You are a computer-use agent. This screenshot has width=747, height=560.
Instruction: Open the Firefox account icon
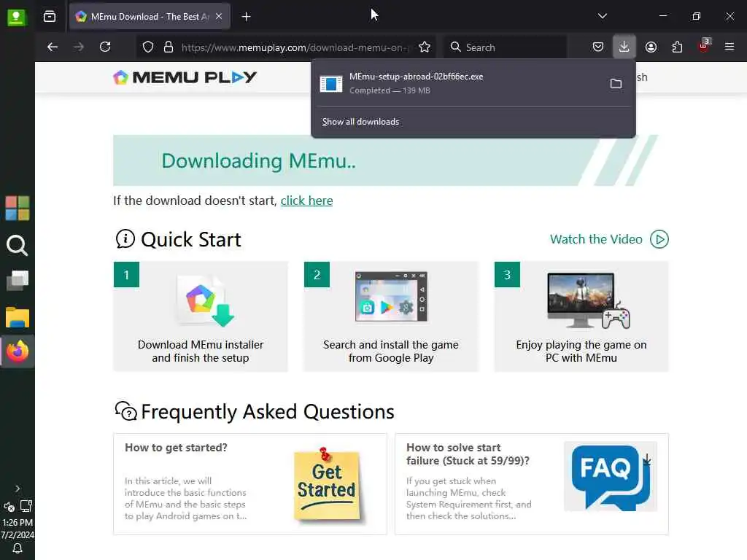tap(651, 47)
